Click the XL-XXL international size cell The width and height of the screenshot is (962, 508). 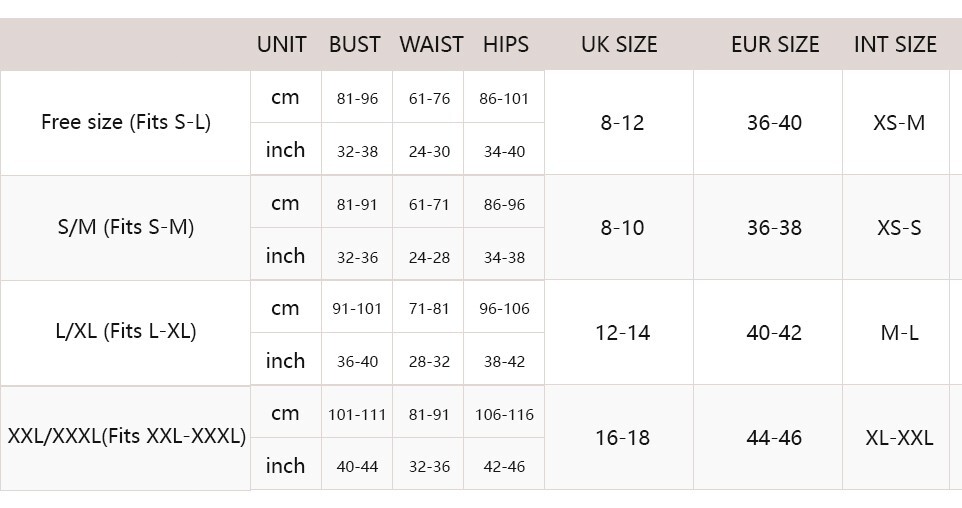click(x=899, y=437)
